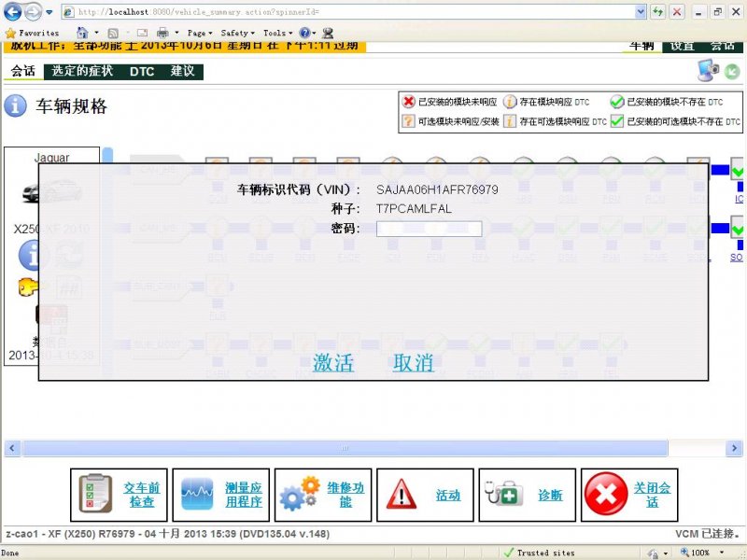
Task: Click 关闭会话 close session button
Action: click(x=629, y=495)
